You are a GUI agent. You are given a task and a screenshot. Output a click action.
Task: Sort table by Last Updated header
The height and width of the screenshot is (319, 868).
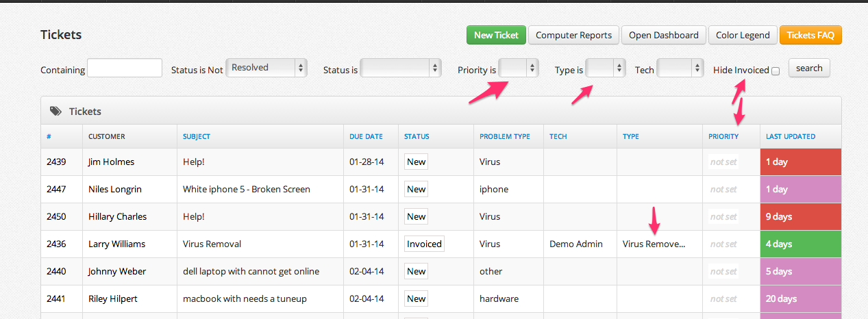(x=790, y=136)
